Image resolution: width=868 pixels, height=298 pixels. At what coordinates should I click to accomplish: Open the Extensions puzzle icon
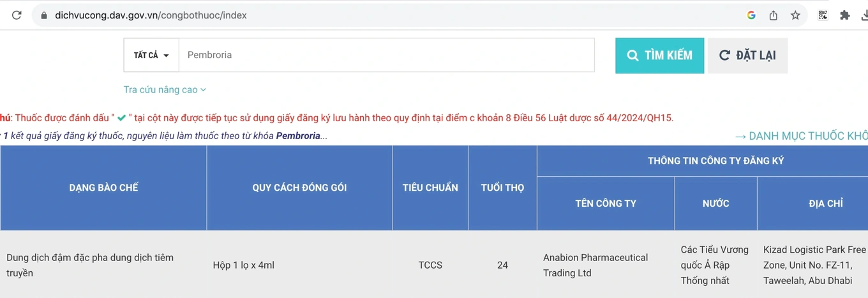click(845, 15)
